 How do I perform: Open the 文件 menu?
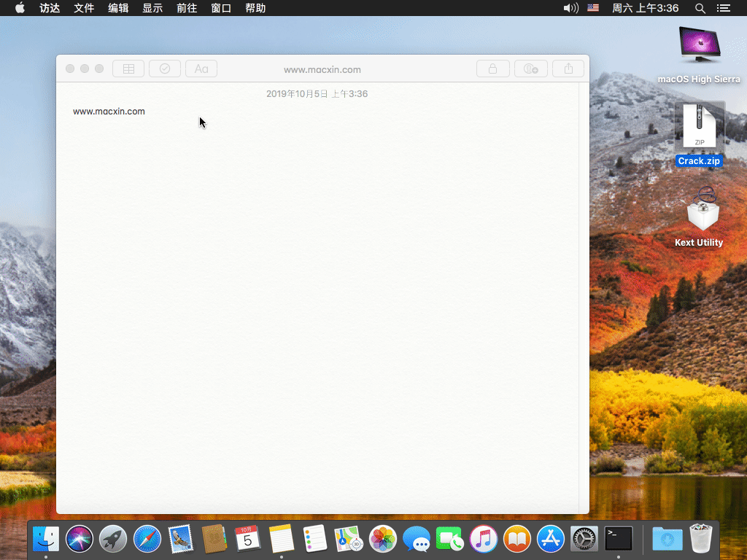[x=84, y=8]
